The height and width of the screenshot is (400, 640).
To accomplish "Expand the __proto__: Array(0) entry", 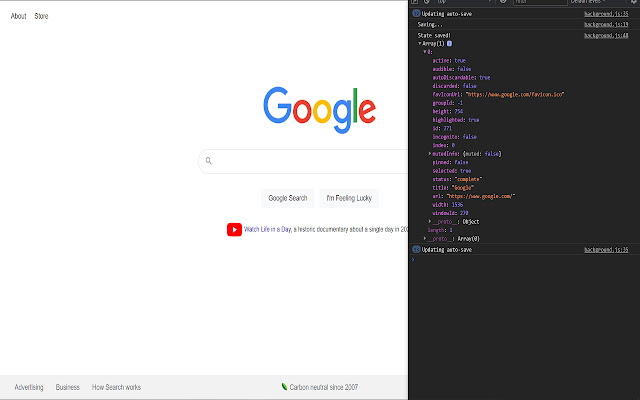I will [425, 238].
